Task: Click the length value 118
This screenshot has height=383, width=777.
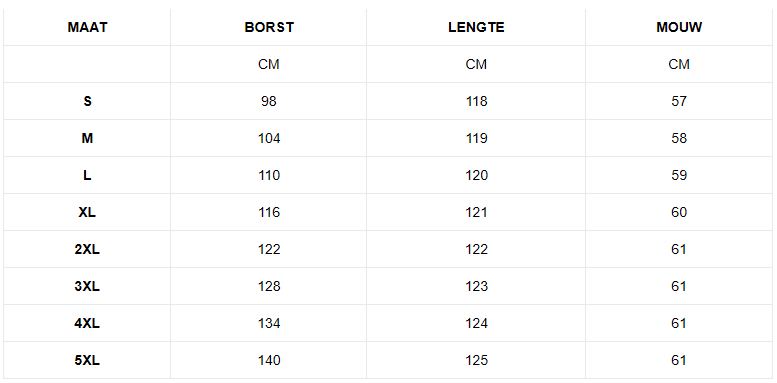Action: pyautogui.click(x=476, y=101)
